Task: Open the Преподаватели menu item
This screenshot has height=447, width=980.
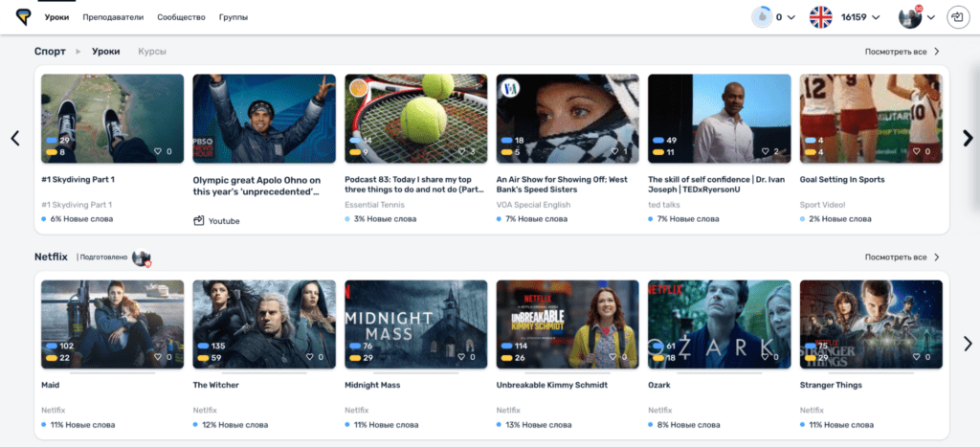Action: click(x=113, y=17)
